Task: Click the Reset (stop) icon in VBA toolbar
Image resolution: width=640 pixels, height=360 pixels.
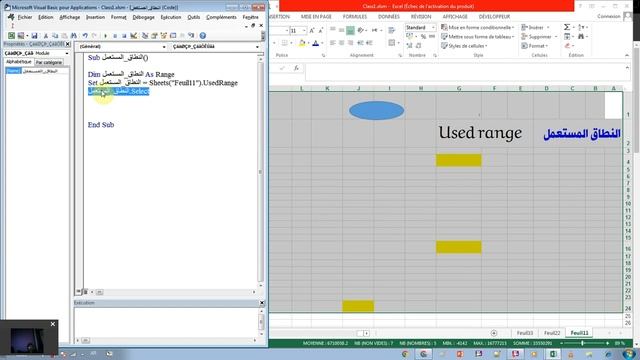Action: (x=124, y=36)
